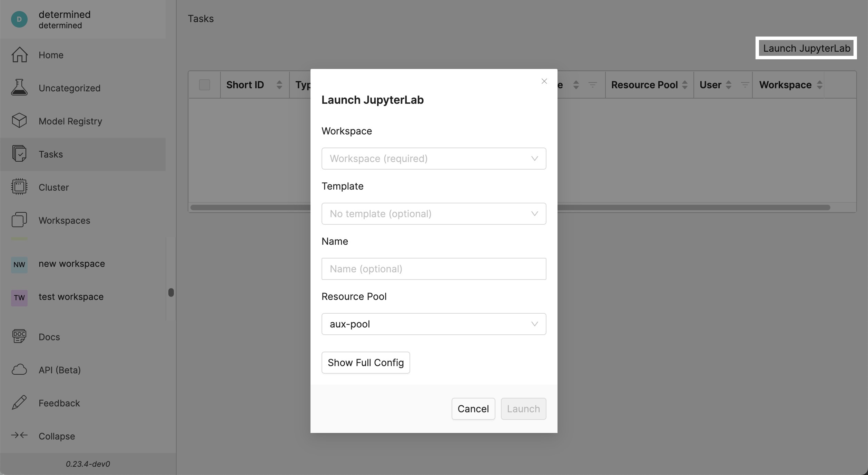Screen dimensions: 868x475
Task: Click the table horizontal scrollbar
Action: coord(510,208)
